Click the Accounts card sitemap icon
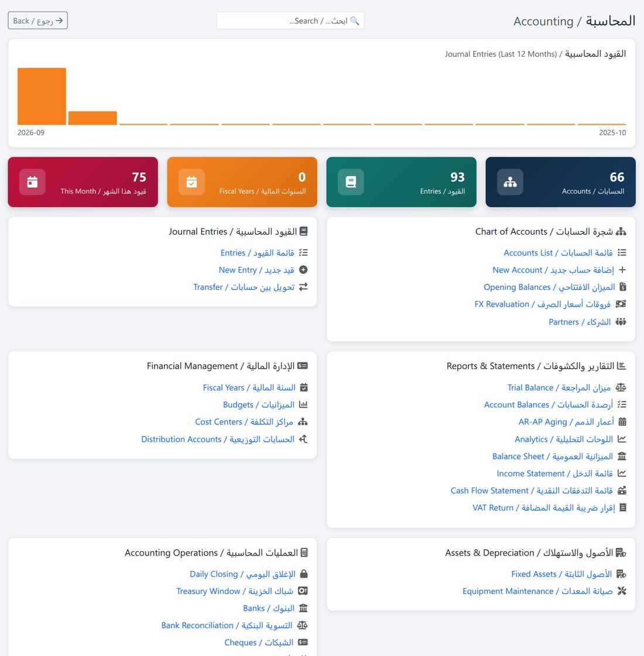The image size is (644, 656). (510, 182)
